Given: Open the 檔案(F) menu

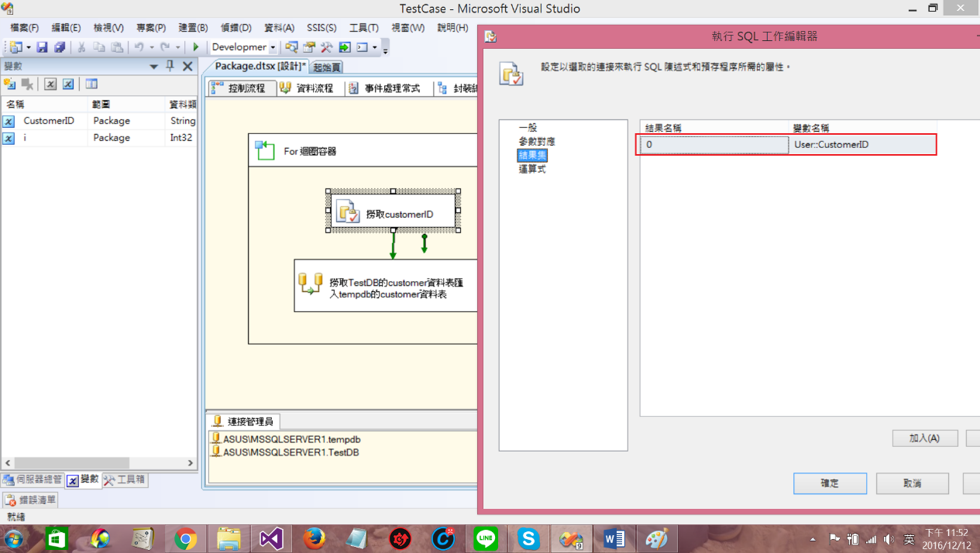Looking at the screenshot, I should (x=25, y=27).
